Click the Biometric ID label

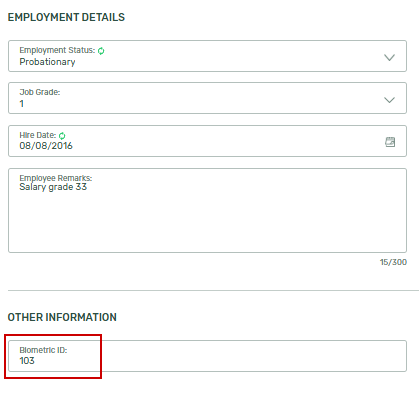pyautogui.click(x=43, y=350)
